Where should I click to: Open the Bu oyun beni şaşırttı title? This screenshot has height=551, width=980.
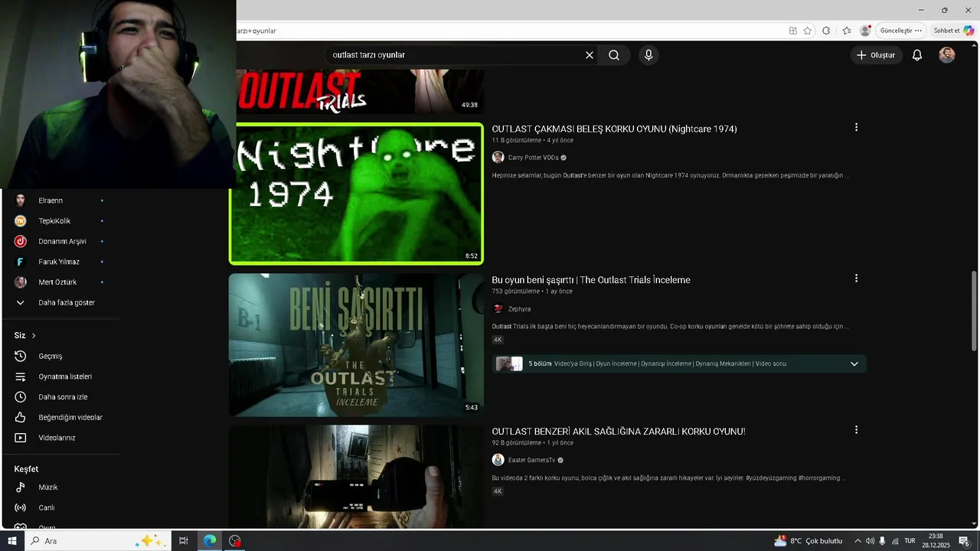coord(591,280)
